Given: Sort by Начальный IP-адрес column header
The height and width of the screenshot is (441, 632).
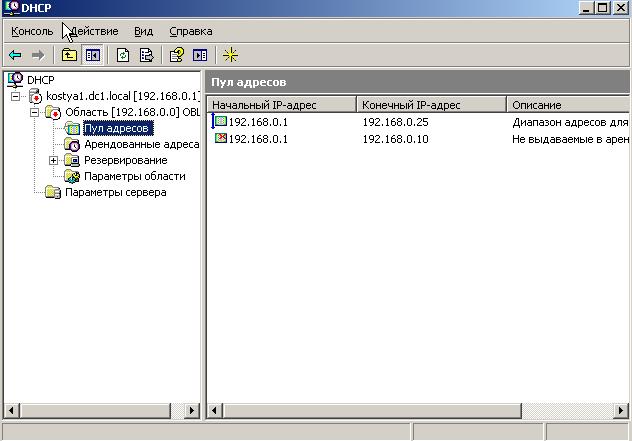Looking at the screenshot, I should (282, 105).
